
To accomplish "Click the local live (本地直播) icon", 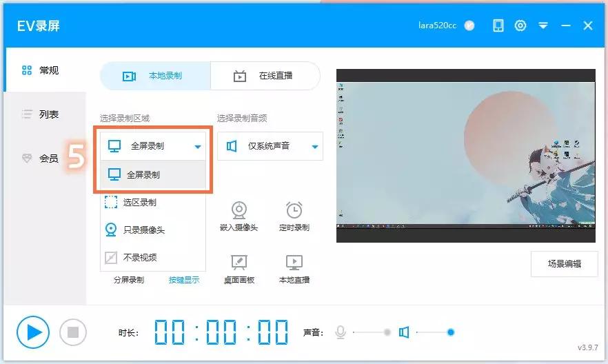I will 294,263.
